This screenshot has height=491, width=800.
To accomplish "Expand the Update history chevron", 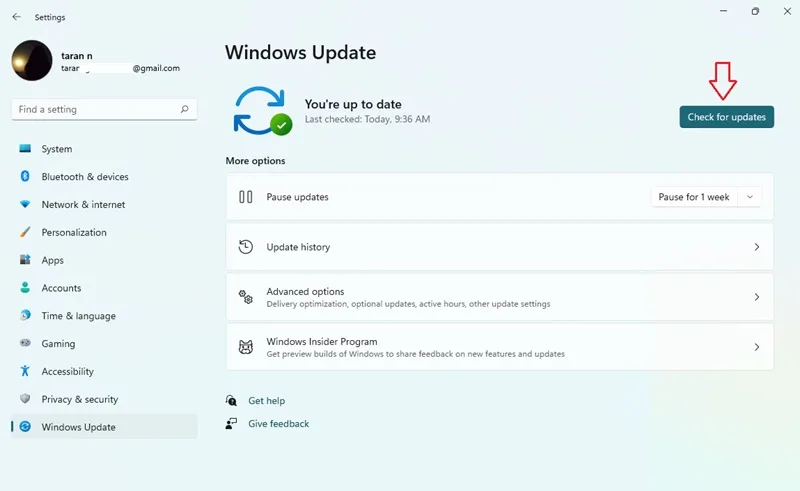I will pyautogui.click(x=757, y=247).
